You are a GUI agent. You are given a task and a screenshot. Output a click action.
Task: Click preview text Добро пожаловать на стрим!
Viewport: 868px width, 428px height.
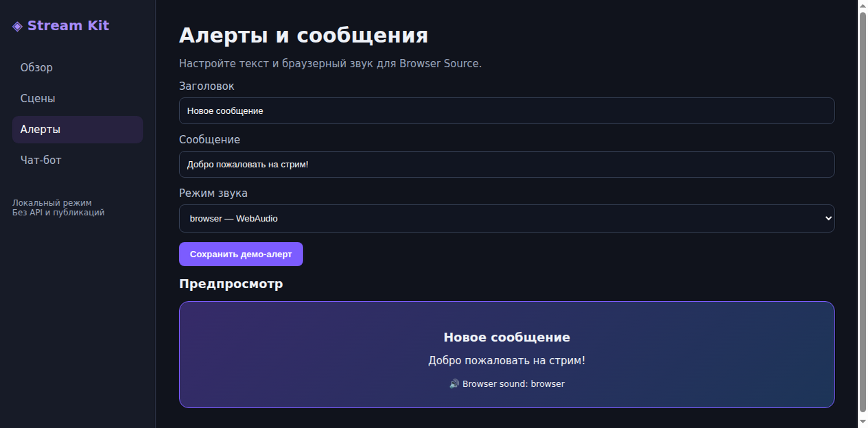tap(506, 361)
